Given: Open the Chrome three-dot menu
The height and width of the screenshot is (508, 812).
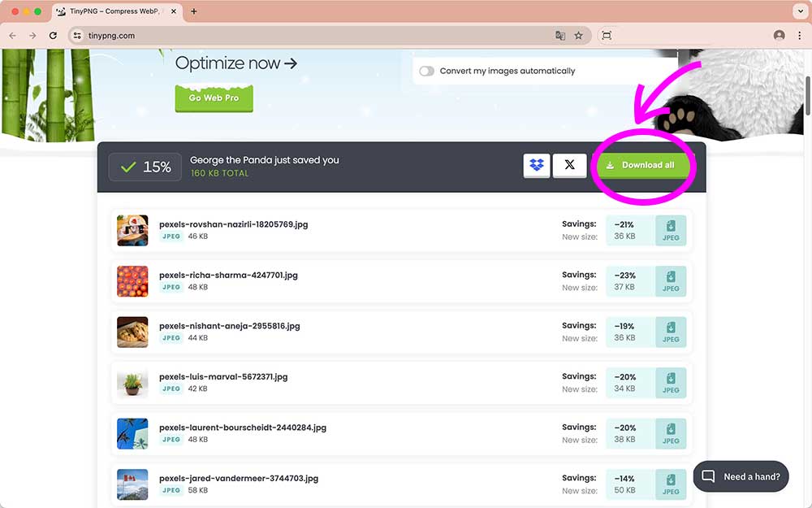Looking at the screenshot, I should click(x=800, y=35).
